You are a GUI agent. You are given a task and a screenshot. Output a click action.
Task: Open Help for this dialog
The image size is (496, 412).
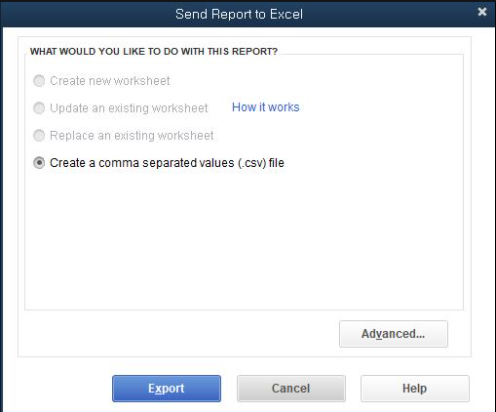(415, 388)
